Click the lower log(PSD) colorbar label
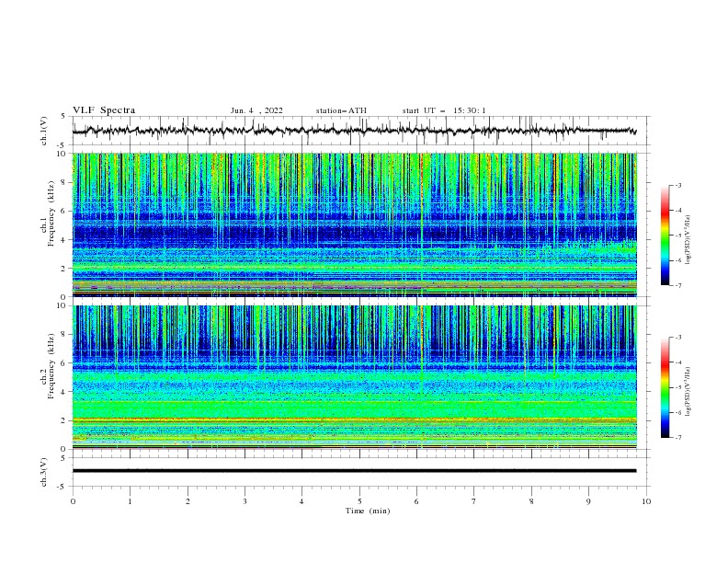Image resolution: width=728 pixels, height=563 pixels. point(688,392)
